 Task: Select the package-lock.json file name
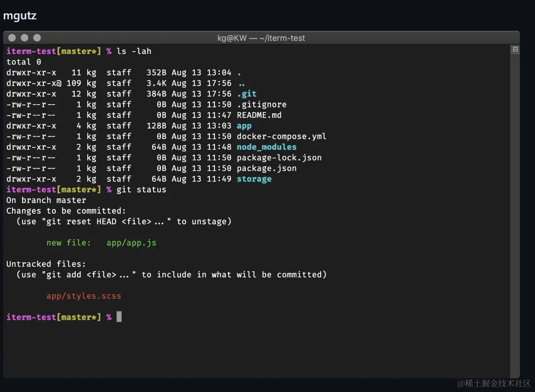279,158
